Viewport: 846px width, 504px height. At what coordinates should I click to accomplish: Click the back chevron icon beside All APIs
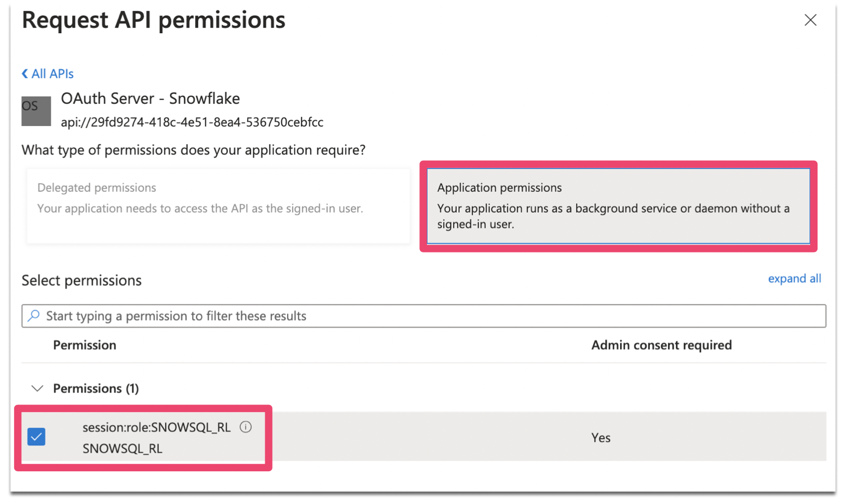pyautogui.click(x=25, y=74)
